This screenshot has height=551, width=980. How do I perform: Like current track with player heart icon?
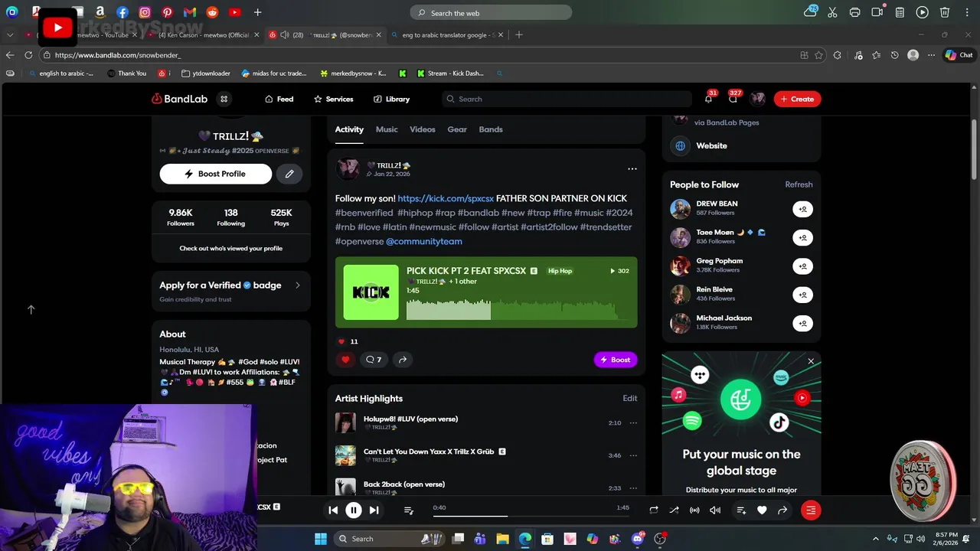coord(762,510)
